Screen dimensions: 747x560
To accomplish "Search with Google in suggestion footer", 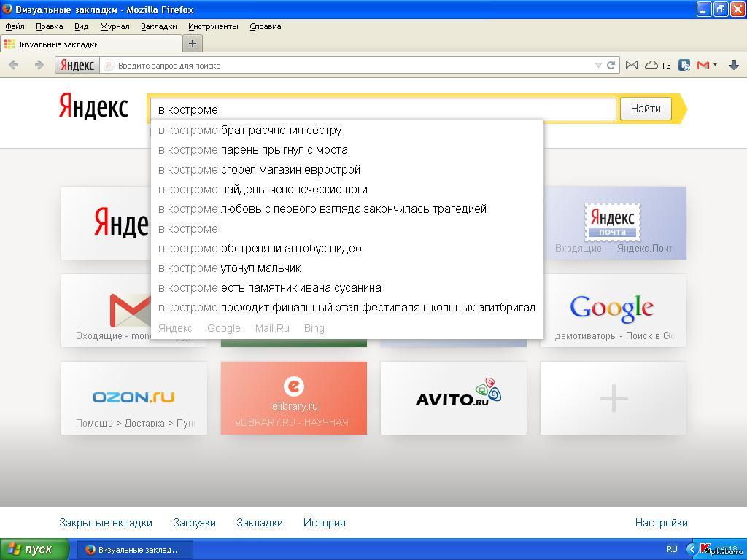I will pos(223,328).
